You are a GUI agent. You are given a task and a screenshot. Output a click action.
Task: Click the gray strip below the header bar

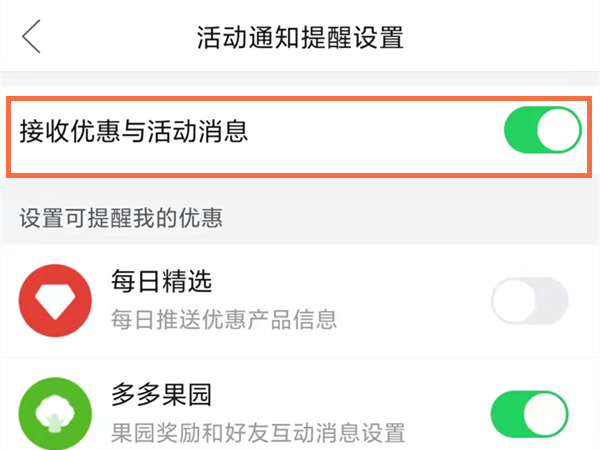pyautogui.click(x=300, y=83)
